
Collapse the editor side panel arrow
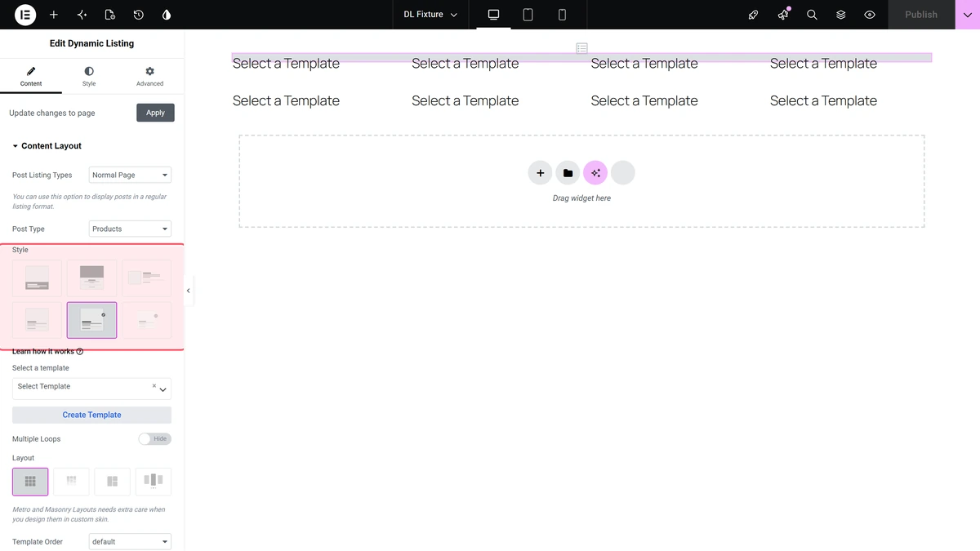point(189,291)
